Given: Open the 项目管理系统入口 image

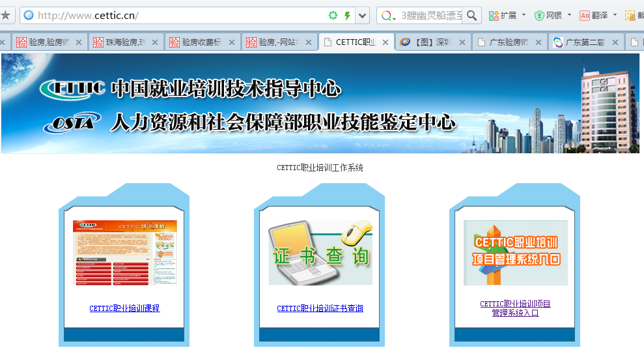Looking at the screenshot, I should tap(516, 253).
